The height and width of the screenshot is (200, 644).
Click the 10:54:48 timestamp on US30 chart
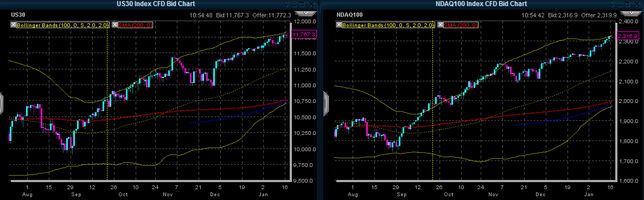tap(201, 15)
